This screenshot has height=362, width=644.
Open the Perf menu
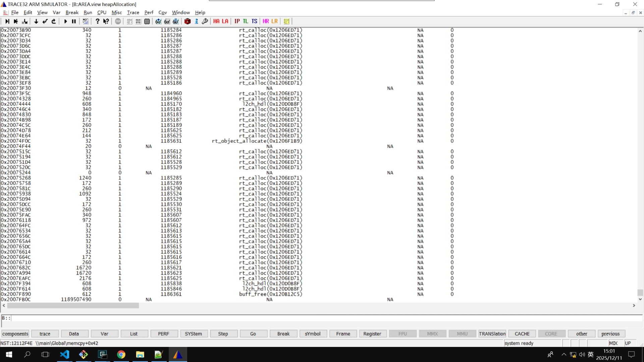tap(149, 12)
